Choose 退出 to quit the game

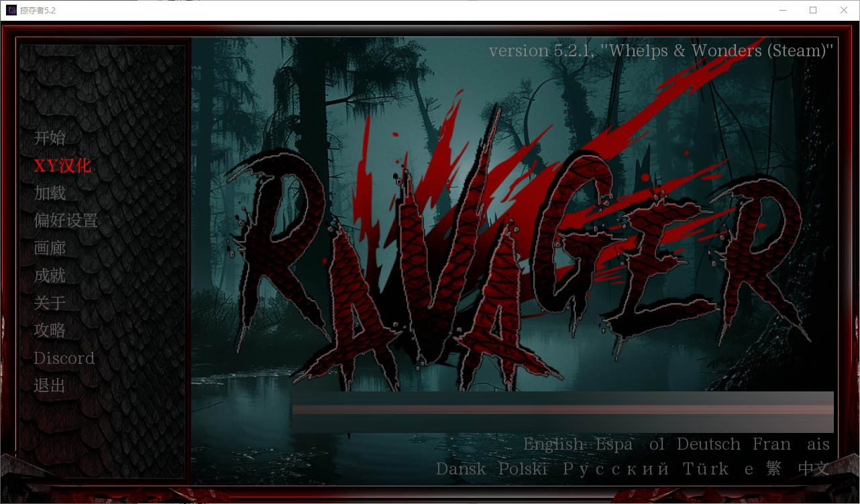click(50, 385)
